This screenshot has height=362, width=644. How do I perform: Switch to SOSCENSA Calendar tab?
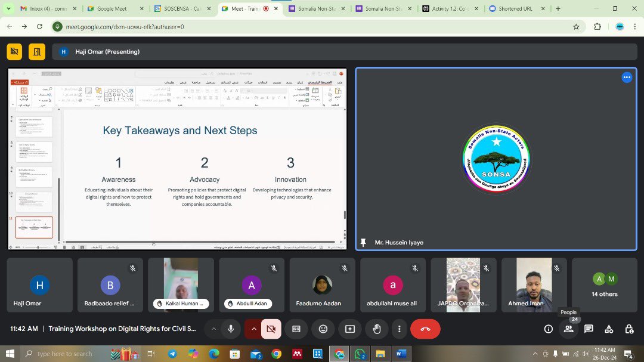tap(182, 8)
